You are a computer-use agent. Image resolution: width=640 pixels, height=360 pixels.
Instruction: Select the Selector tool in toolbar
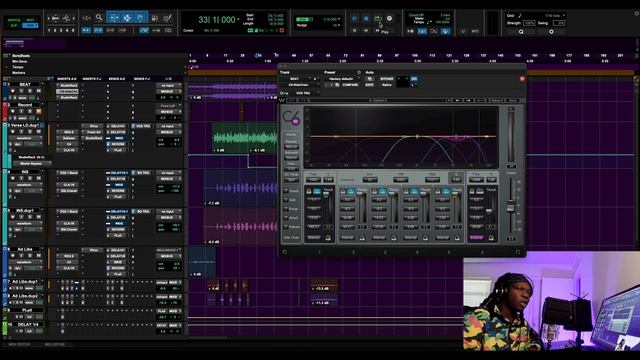127,18
